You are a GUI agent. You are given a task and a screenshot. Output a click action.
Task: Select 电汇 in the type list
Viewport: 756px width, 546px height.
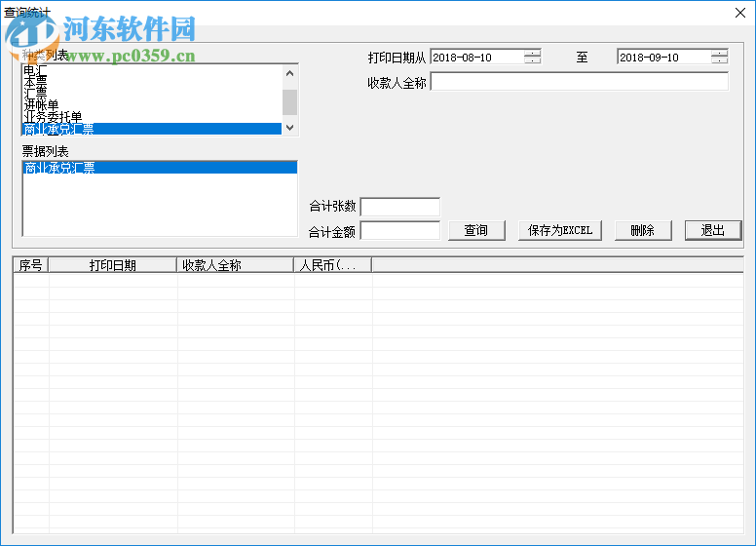[152, 69]
